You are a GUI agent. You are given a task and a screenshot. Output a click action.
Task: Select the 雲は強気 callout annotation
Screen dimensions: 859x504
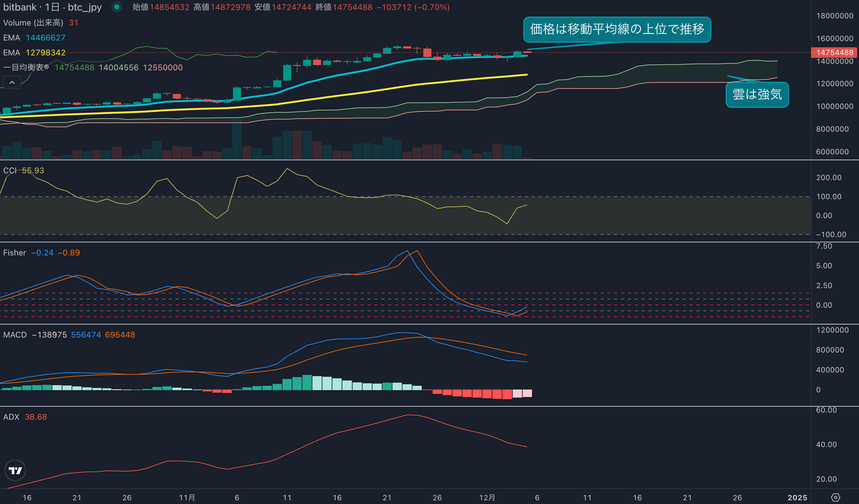click(757, 95)
